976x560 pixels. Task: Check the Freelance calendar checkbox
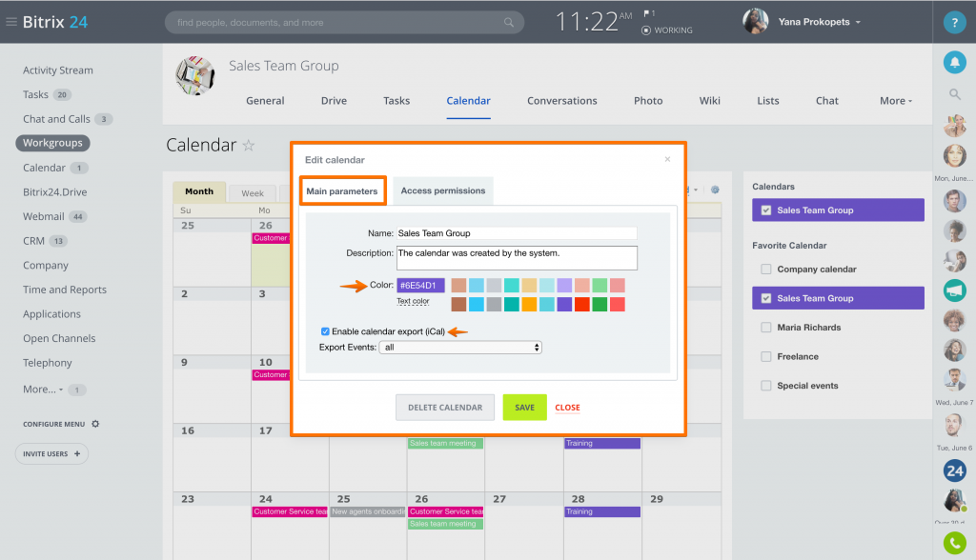766,356
